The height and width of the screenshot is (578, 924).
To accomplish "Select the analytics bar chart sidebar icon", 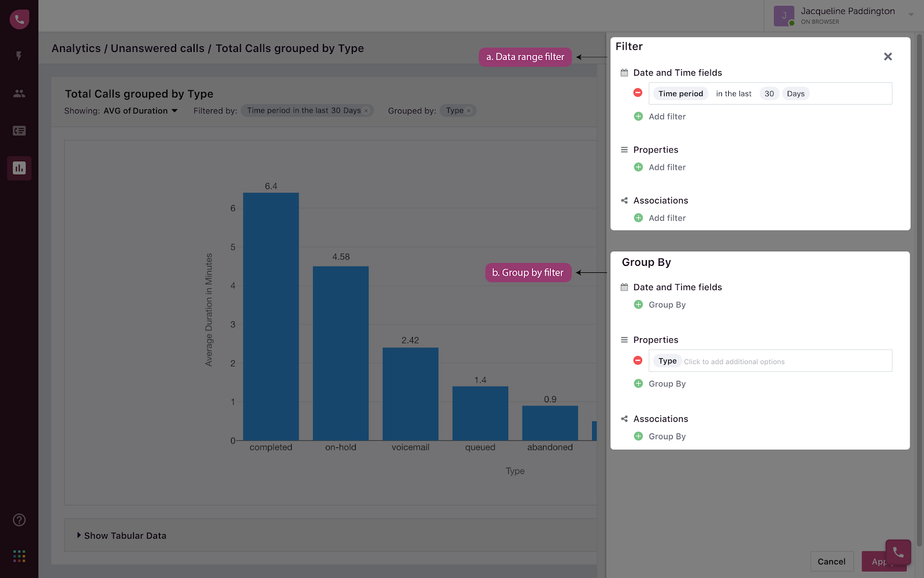I will 19,168.
